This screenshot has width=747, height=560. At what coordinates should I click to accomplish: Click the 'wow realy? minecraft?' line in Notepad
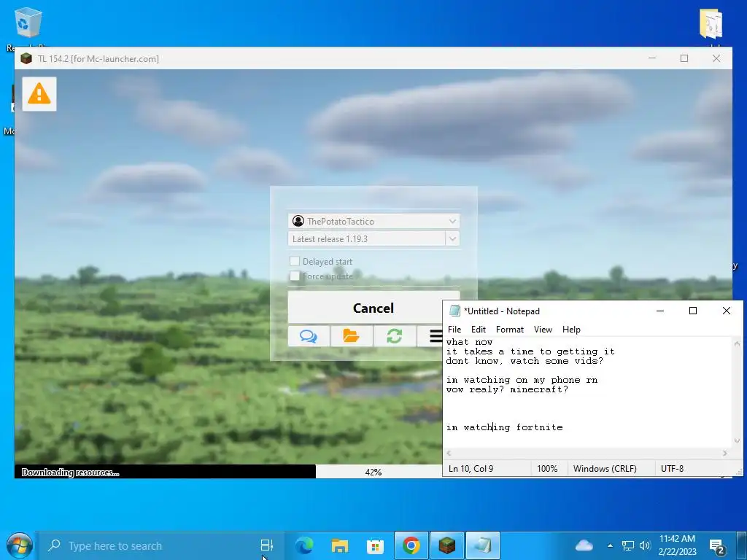508,389
